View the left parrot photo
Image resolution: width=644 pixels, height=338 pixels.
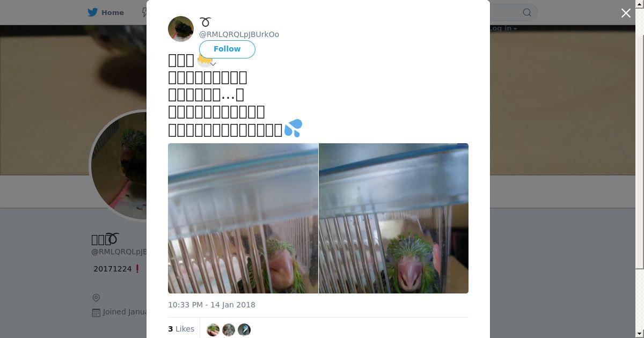pos(243,218)
